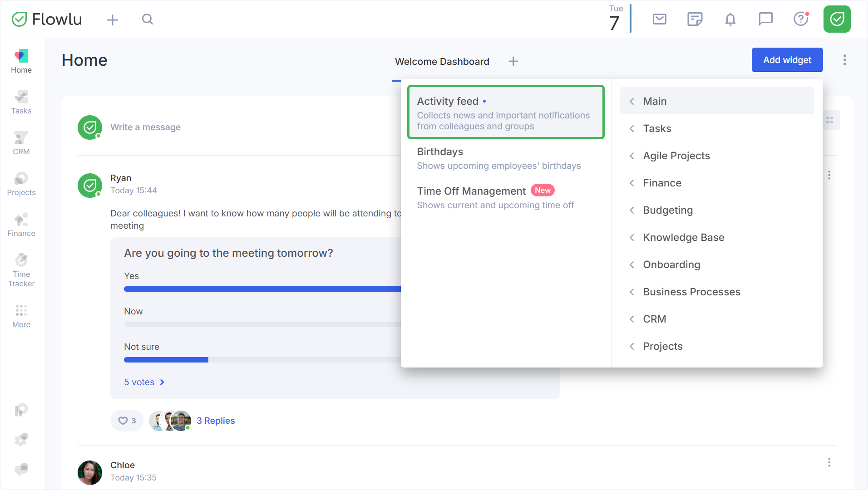The image size is (868, 490).
Task: Vote Yes in the meeting poll
Action: [x=132, y=276]
